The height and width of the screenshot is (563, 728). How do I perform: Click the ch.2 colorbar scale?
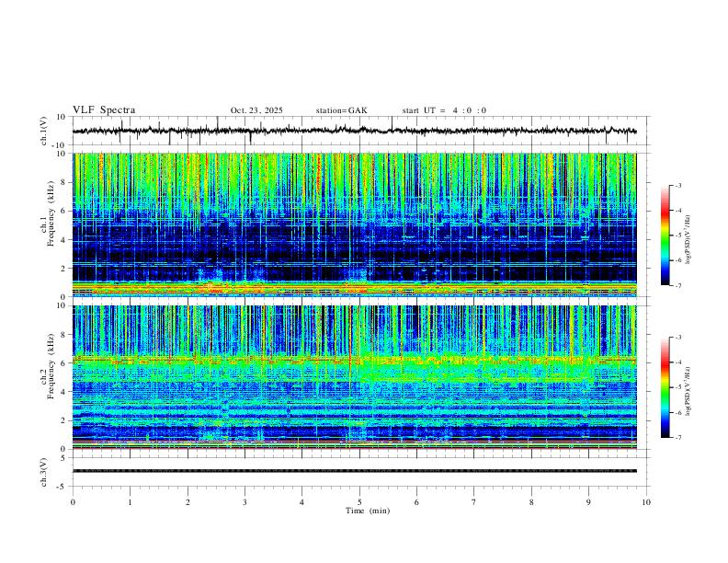pyautogui.click(x=665, y=387)
